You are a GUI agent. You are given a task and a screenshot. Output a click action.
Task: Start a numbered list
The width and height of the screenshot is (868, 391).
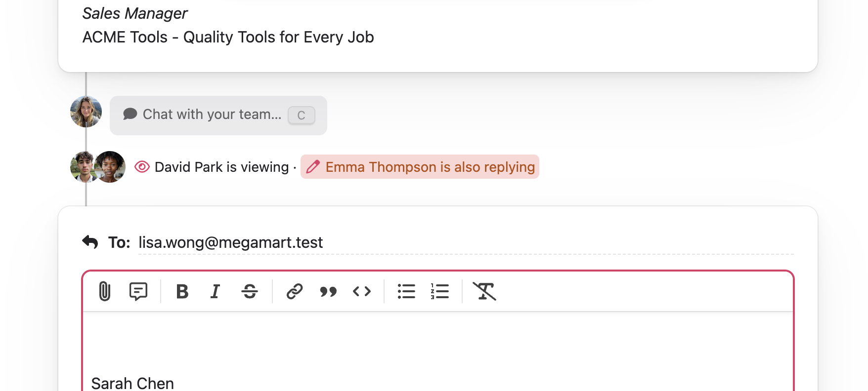[x=439, y=291]
